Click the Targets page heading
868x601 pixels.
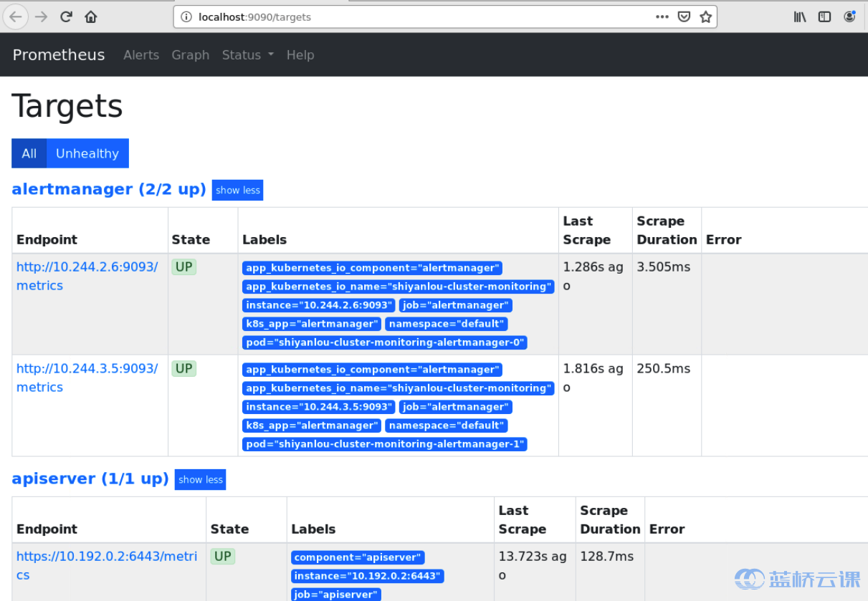(x=67, y=106)
